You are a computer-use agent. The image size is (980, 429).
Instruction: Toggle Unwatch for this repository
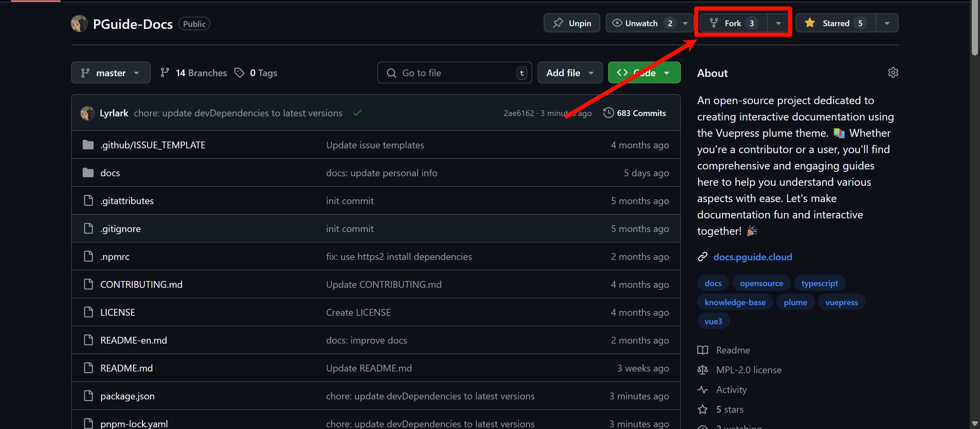641,23
